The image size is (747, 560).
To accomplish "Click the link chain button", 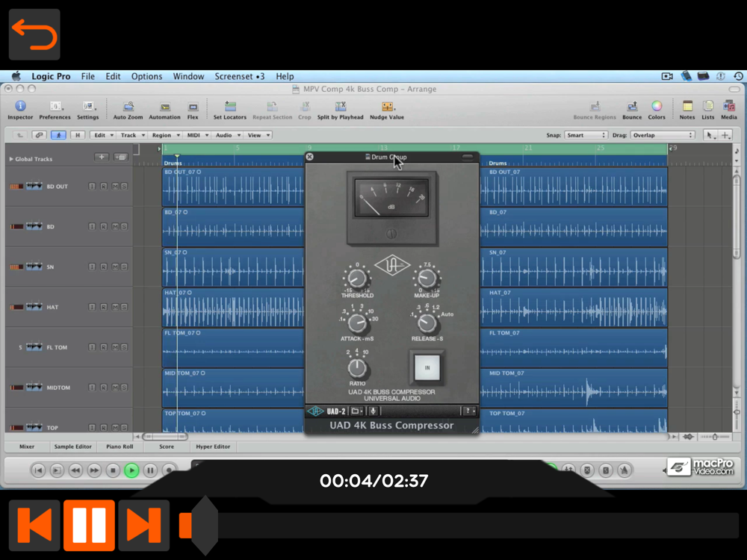I will pyautogui.click(x=39, y=135).
